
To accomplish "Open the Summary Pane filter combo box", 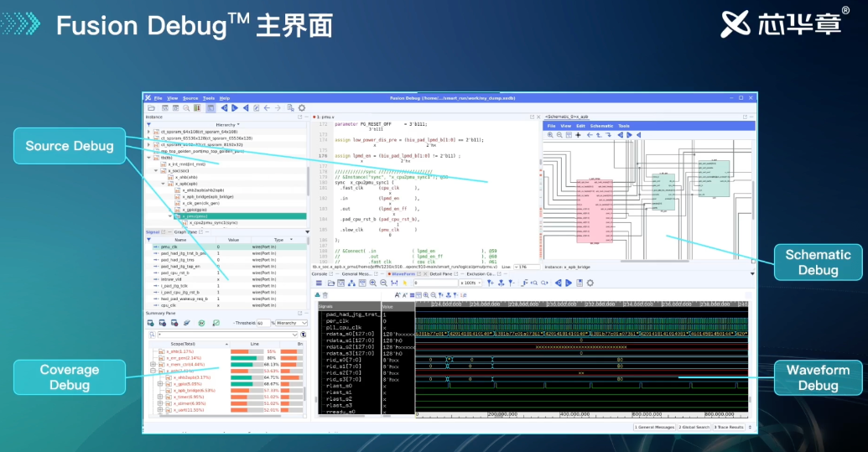I will coord(227,334).
